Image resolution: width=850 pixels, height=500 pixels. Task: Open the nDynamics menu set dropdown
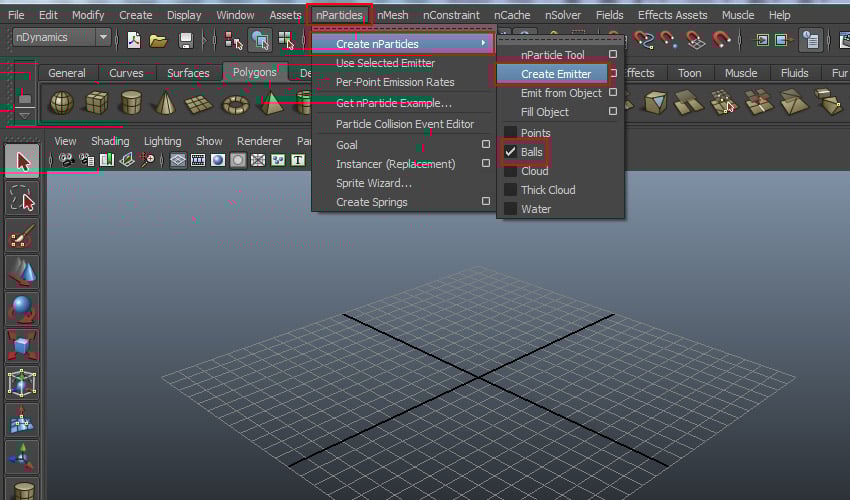[x=61, y=37]
